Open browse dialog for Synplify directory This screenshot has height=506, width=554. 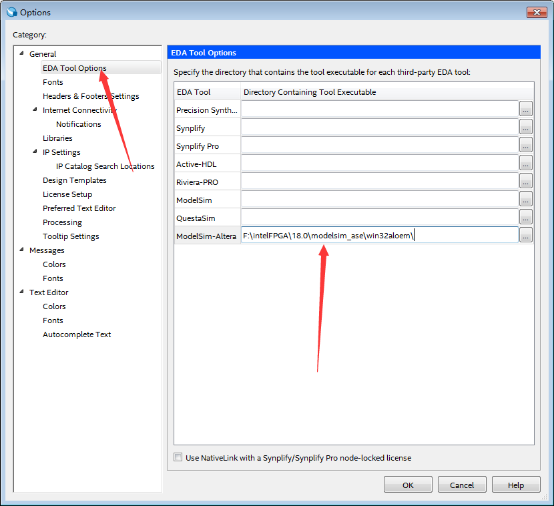coord(525,127)
